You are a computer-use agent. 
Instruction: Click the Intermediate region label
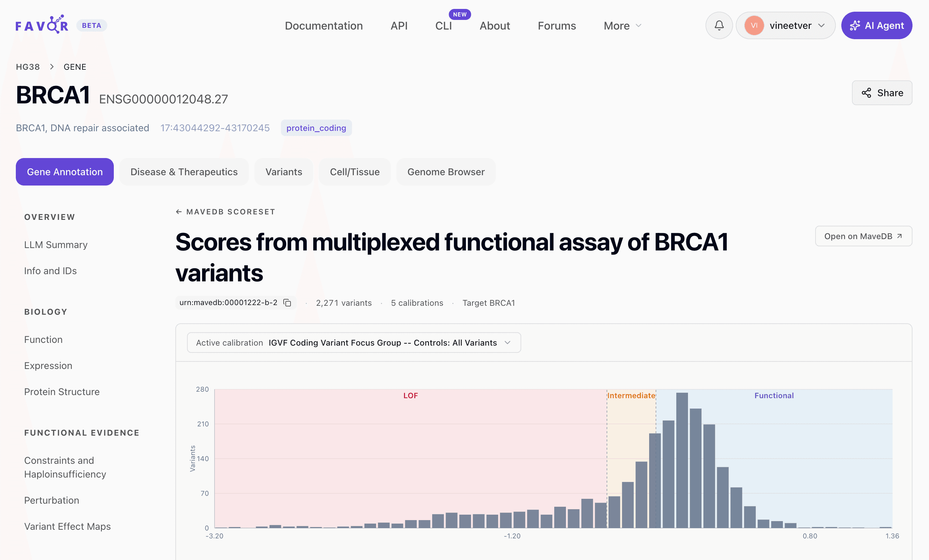tap(631, 395)
